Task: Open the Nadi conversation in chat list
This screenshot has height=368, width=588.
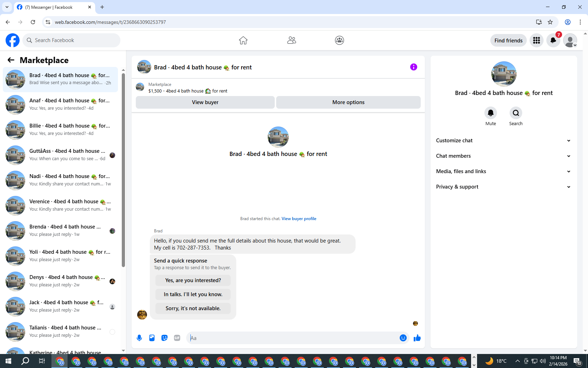Action: [61, 180]
